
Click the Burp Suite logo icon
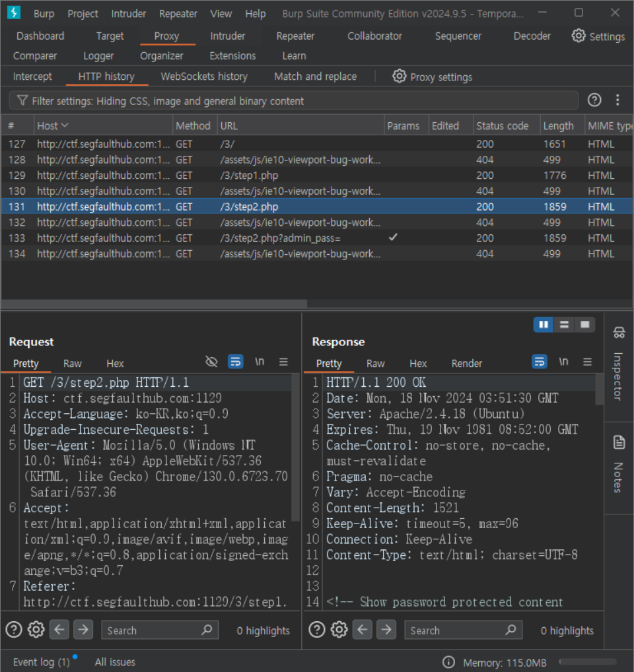pyautogui.click(x=14, y=13)
